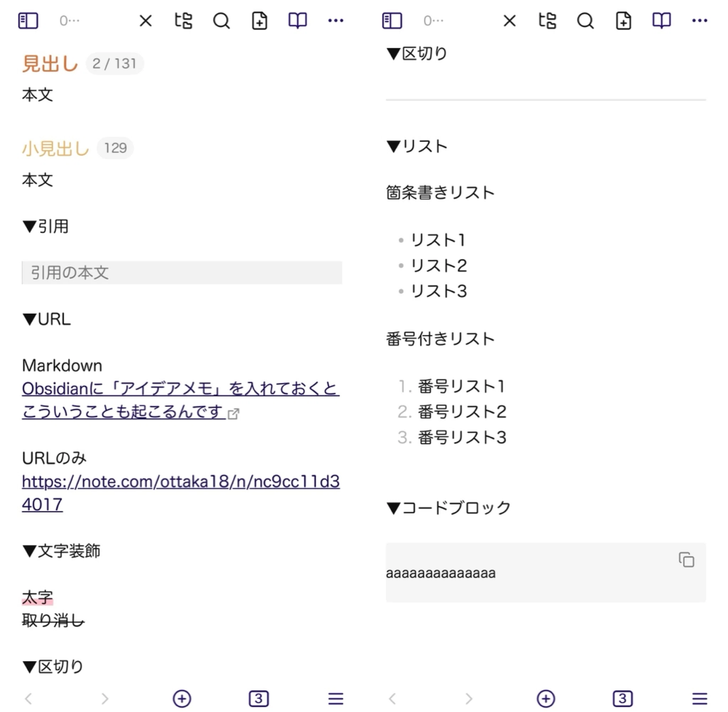Open more options menu in right pane
This screenshot has width=728, height=712.
699,21
